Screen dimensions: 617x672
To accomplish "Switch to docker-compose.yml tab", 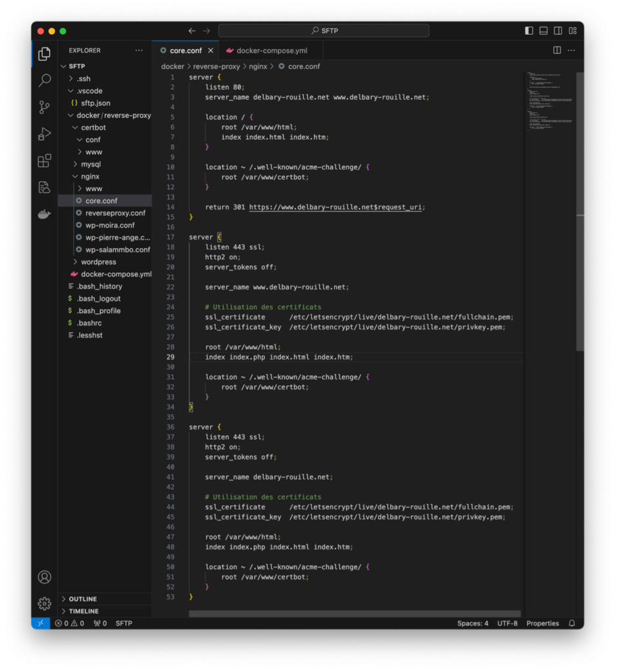I will tap(271, 51).
